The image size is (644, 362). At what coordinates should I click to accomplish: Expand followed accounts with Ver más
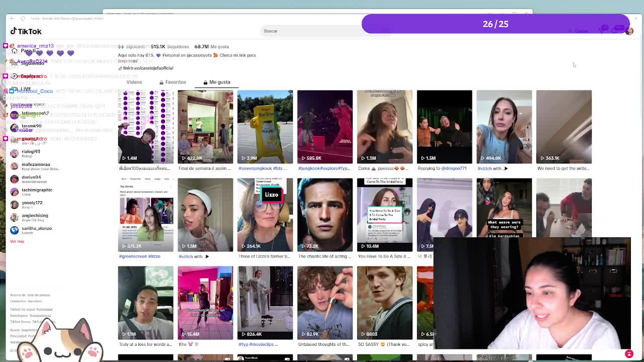(x=17, y=241)
